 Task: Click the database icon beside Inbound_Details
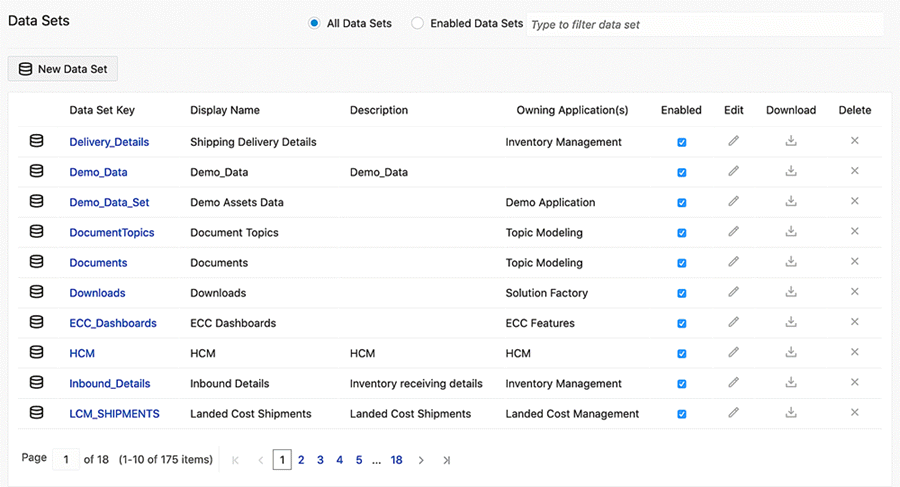click(37, 382)
